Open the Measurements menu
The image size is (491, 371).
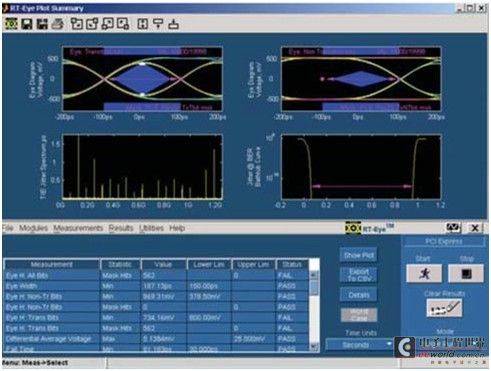point(78,228)
